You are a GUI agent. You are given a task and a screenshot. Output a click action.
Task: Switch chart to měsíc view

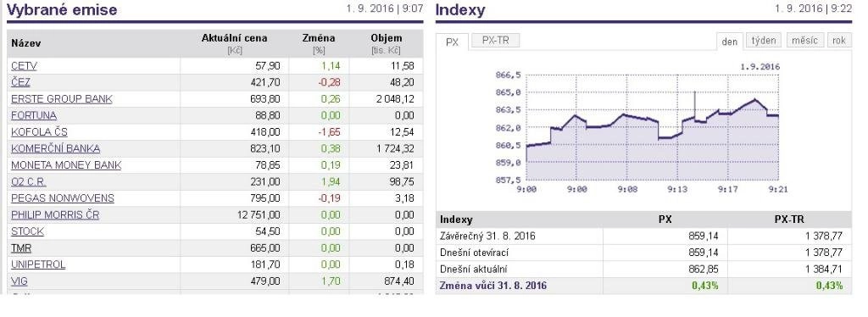(x=804, y=41)
